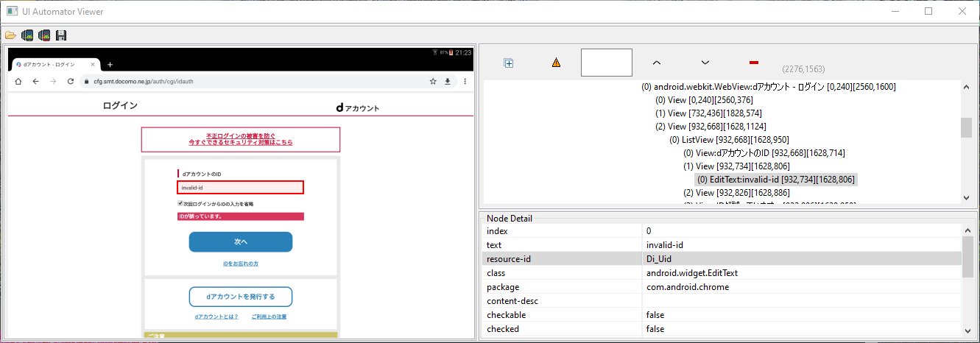The width and height of the screenshot is (980, 343).
Task: Click the red IDが誤っています。 error message
Action: pos(240,216)
